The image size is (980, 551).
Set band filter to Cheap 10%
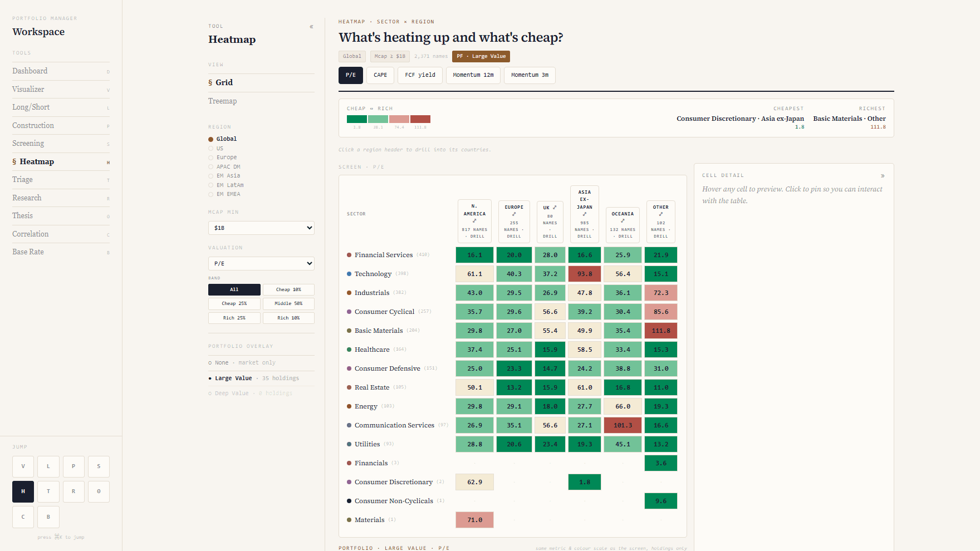click(288, 289)
